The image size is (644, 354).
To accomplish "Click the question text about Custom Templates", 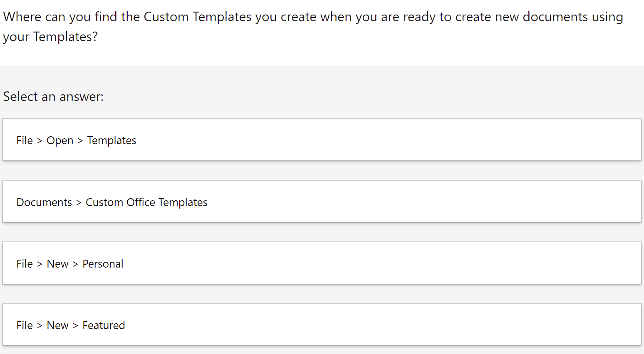I will [313, 17].
